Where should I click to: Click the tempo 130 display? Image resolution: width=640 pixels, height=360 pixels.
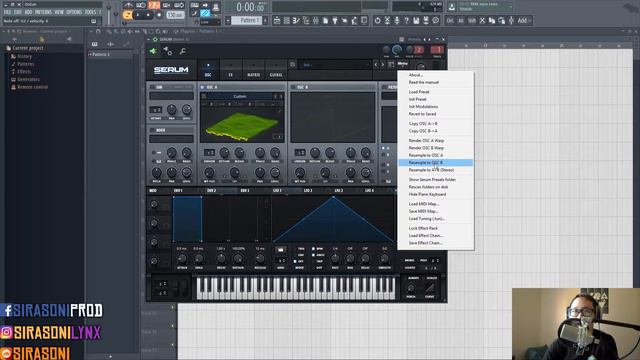175,15
